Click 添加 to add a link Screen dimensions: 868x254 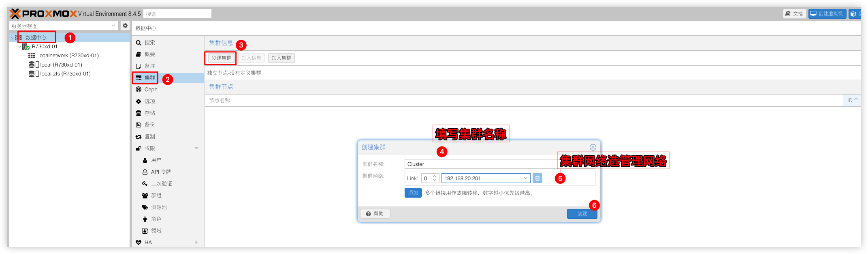coord(413,193)
